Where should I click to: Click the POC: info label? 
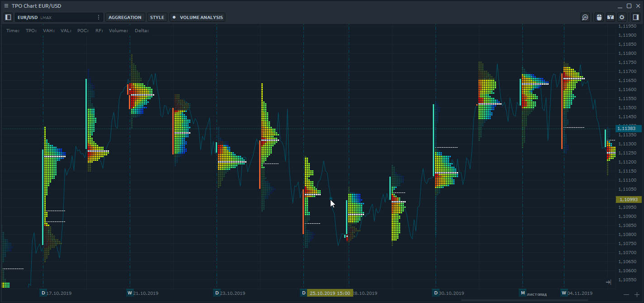pyautogui.click(x=83, y=31)
